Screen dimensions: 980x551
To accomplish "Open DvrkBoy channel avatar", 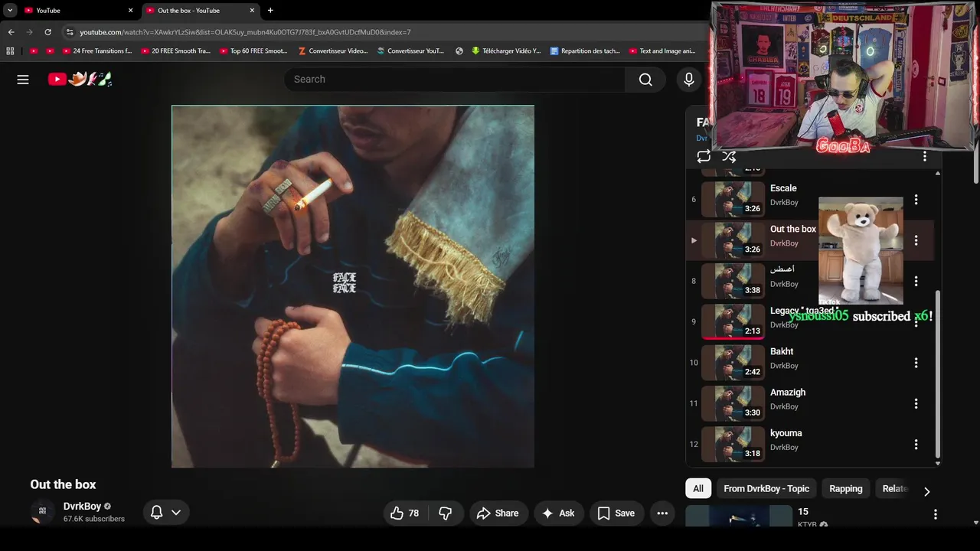I will pyautogui.click(x=42, y=512).
